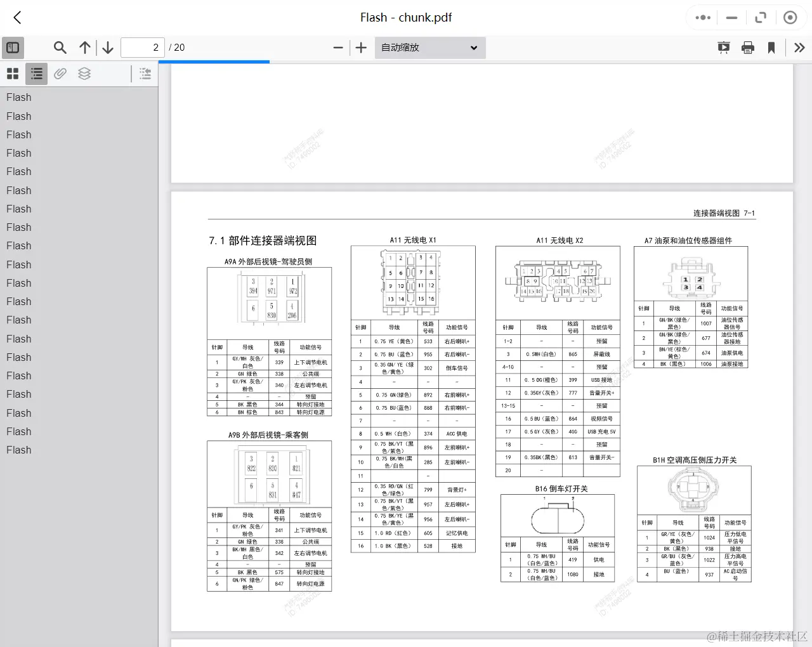The image size is (812, 647).
Task: Go to the previous page with the up arrow
Action: [x=84, y=48]
